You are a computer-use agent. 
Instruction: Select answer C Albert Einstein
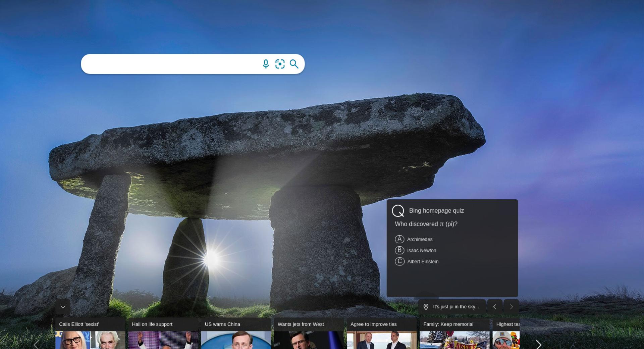(417, 261)
